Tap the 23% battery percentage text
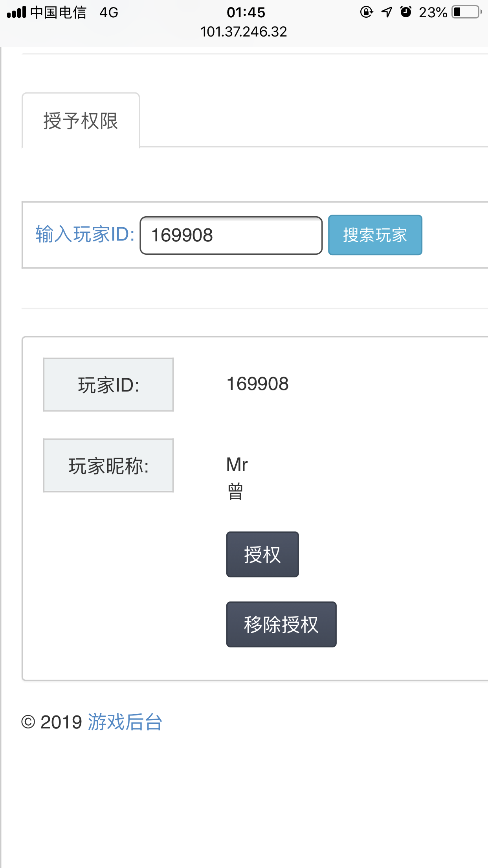This screenshot has height=868, width=488. 433,13
